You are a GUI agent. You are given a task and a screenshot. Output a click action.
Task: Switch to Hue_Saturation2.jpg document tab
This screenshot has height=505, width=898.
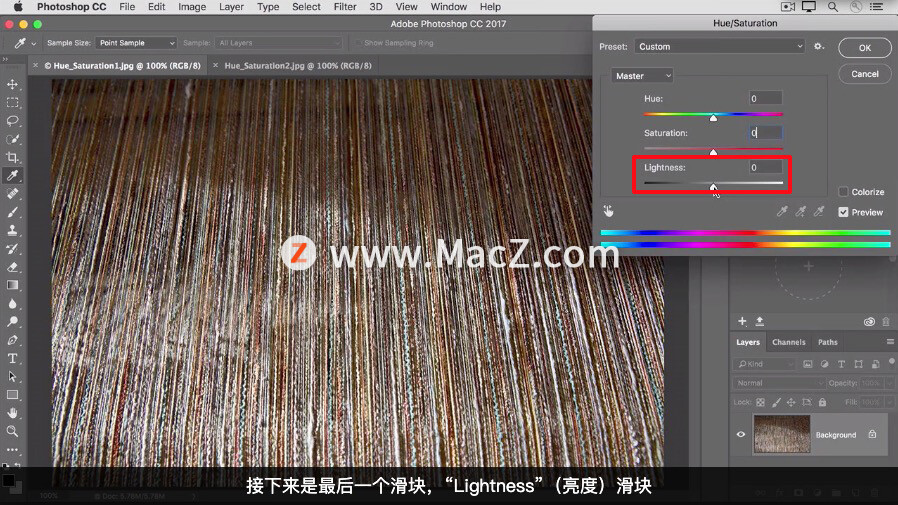tap(298, 66)
